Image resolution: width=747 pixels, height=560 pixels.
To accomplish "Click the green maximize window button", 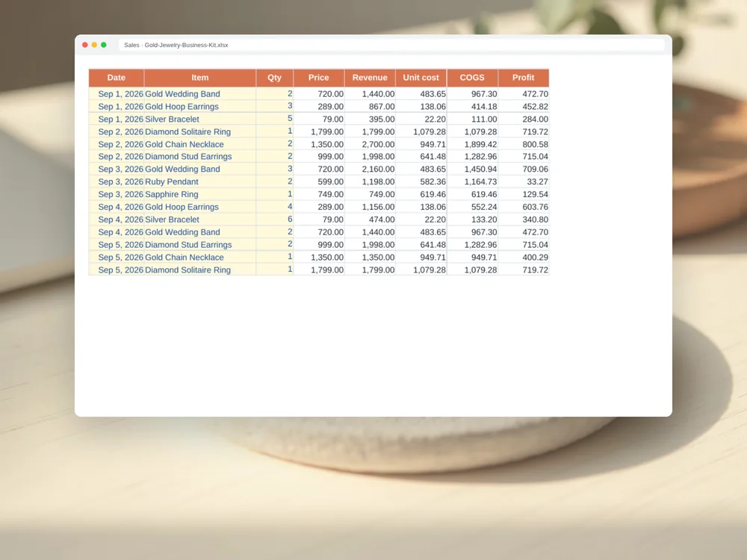I will [x=103, y=45].
